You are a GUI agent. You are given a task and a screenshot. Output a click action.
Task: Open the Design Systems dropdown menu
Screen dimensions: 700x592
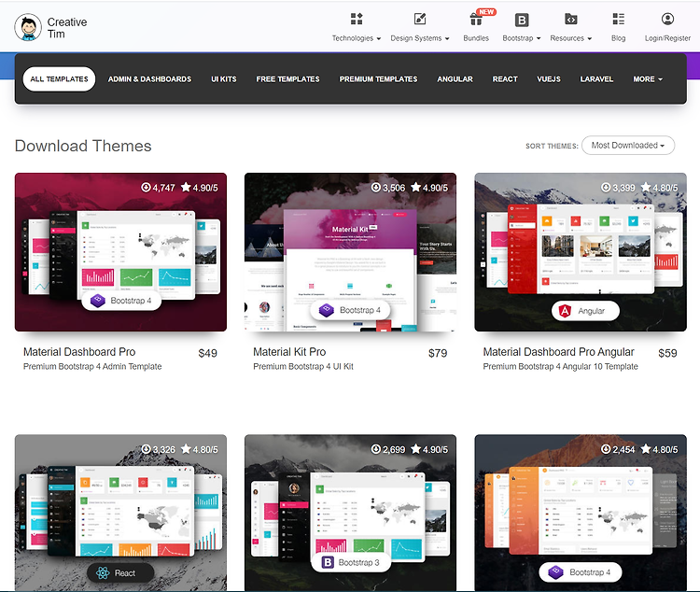420,38
